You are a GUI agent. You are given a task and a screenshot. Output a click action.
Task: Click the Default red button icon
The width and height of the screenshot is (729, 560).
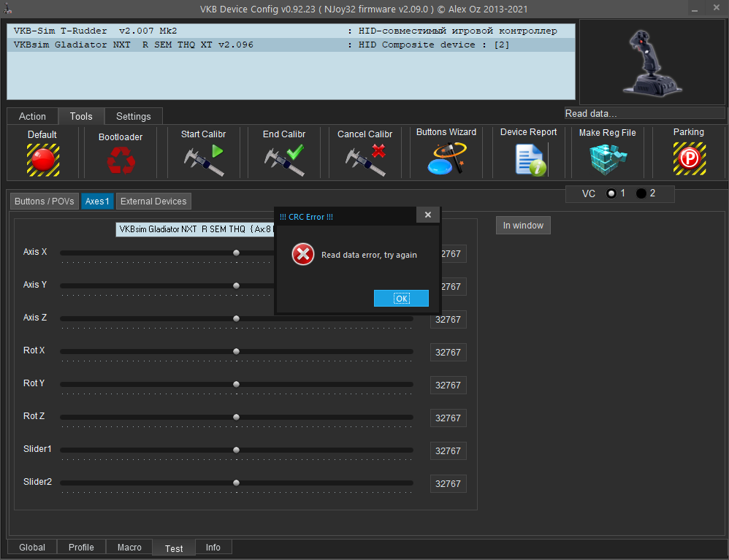pyautogui.click(x=43, y=160)
